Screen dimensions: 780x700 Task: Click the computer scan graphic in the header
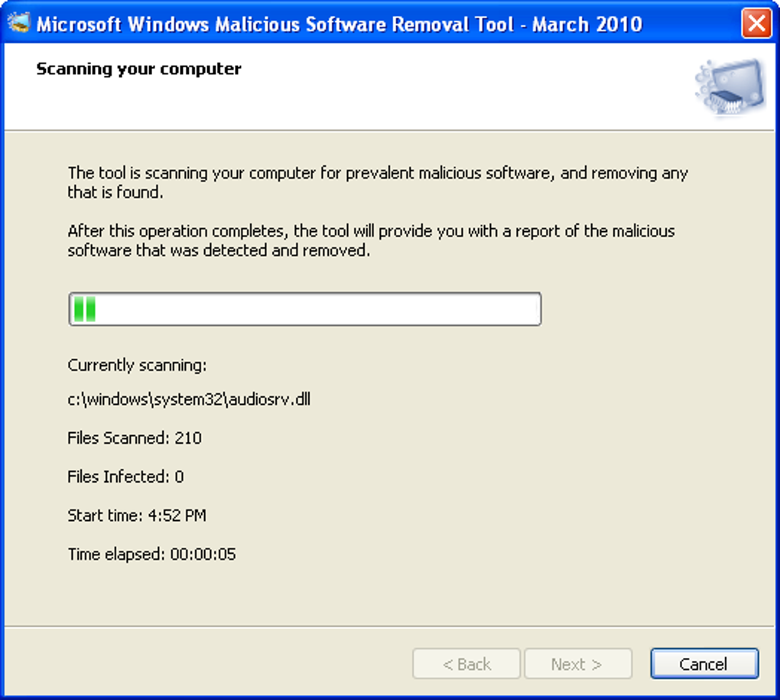click(729, 87)
